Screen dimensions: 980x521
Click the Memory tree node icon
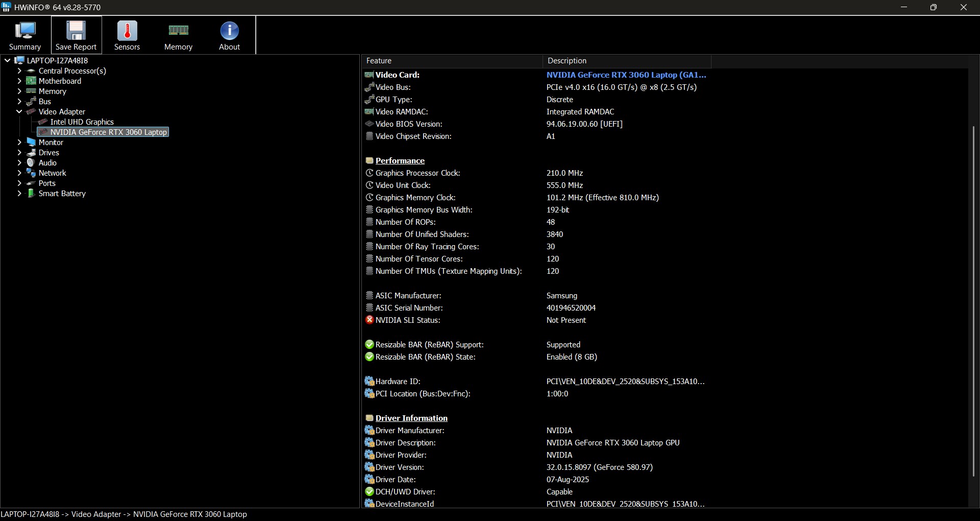click(x=31, y=91)
